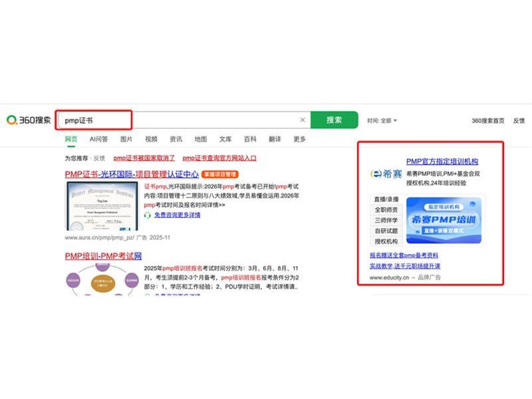The height and width of the screenshot is (399, 532).
Task: Expand the 更多 tab menu
Action: [300, 139]
